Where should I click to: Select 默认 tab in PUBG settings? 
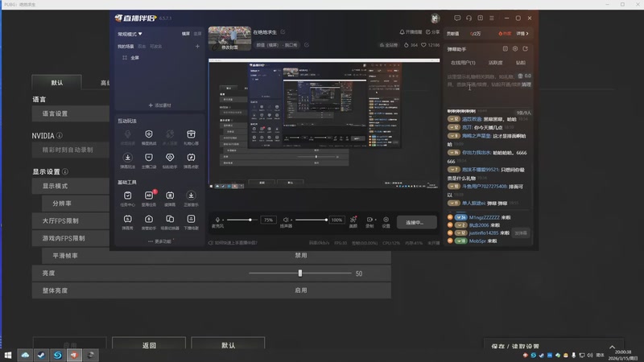point(56,83)
